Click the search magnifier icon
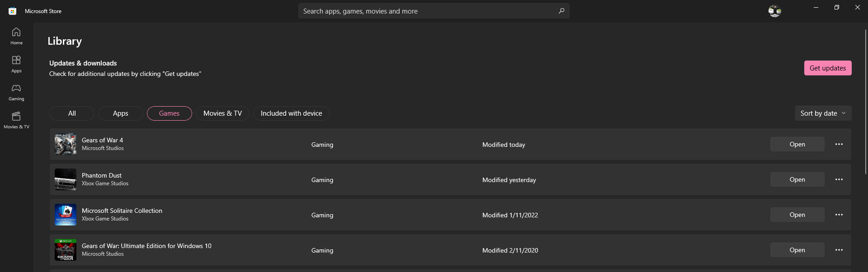868x272 pixels. (561, 11)
